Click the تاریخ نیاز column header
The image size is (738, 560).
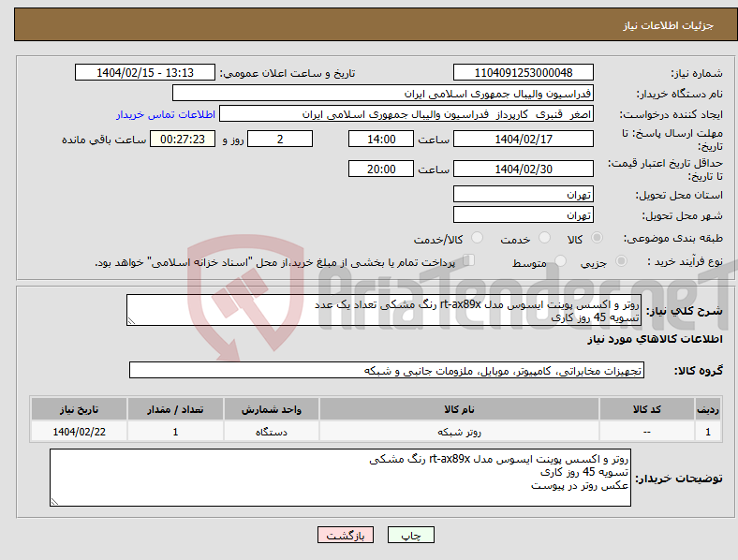79,409
